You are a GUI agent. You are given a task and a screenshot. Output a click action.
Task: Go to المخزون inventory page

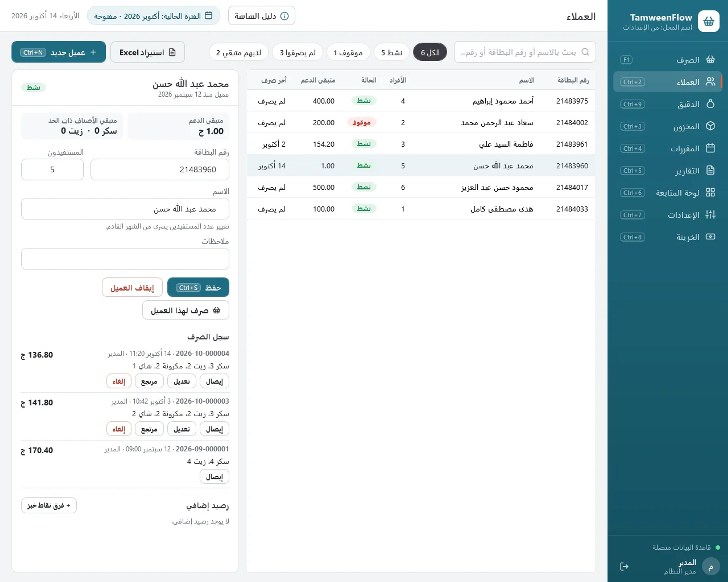tap(667, 126)
